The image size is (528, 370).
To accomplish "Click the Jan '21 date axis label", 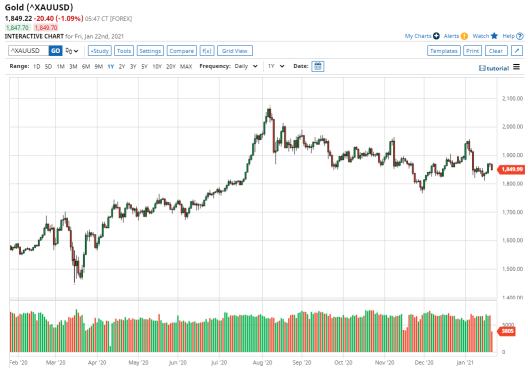I will (x=465, y=363).
